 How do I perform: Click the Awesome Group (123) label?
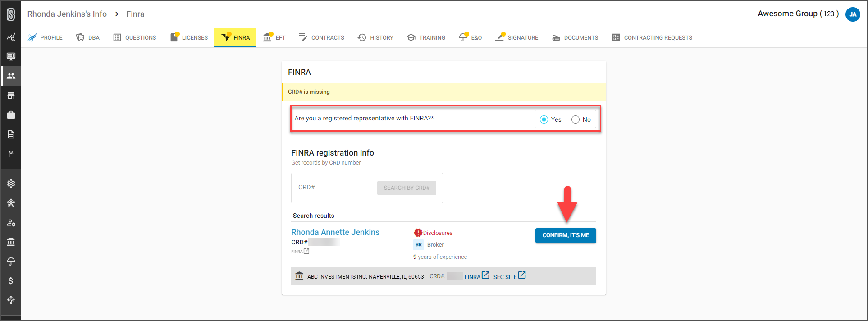coord(798,14)
